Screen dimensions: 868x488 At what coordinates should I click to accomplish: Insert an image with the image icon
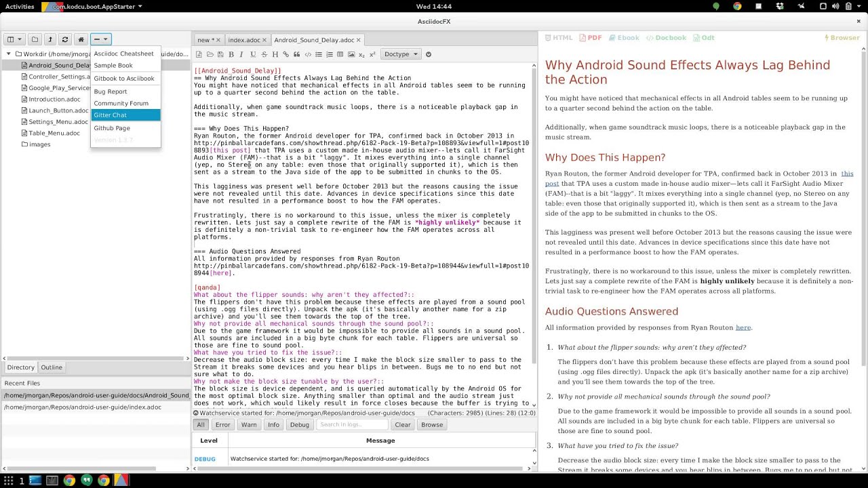pos(351,54)
